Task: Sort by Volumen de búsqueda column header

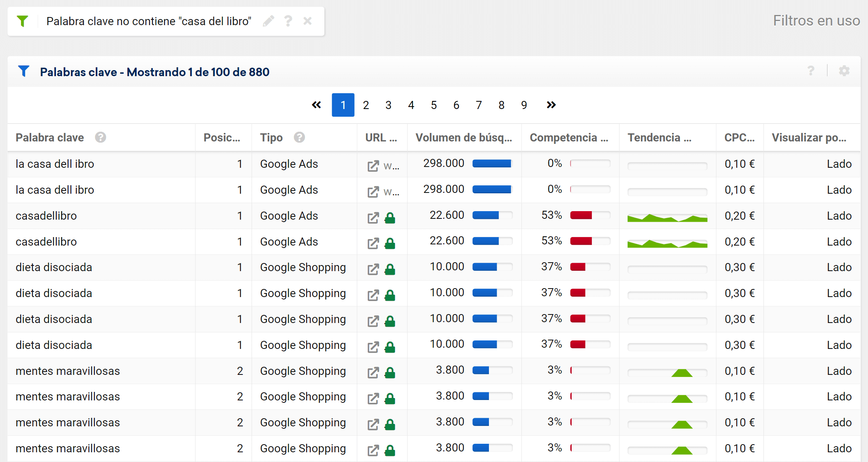Action: [x=463, y=137]
